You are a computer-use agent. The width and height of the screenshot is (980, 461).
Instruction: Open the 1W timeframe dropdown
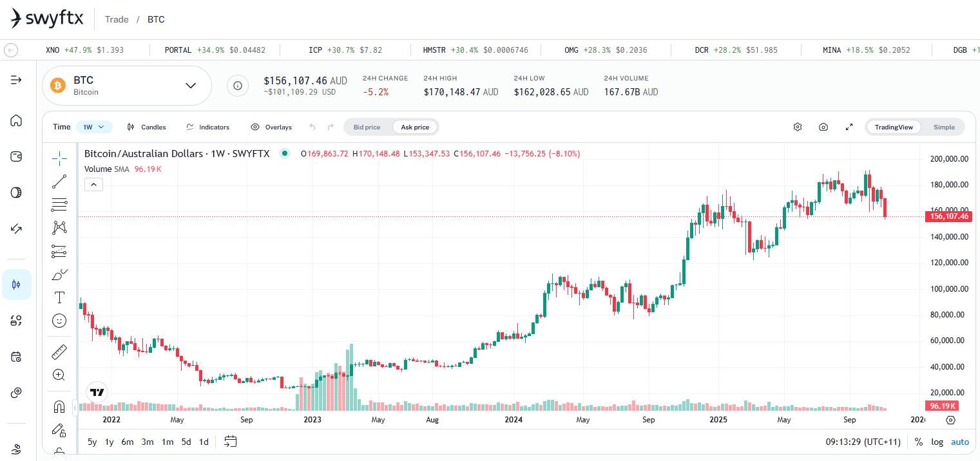point(94,127)
